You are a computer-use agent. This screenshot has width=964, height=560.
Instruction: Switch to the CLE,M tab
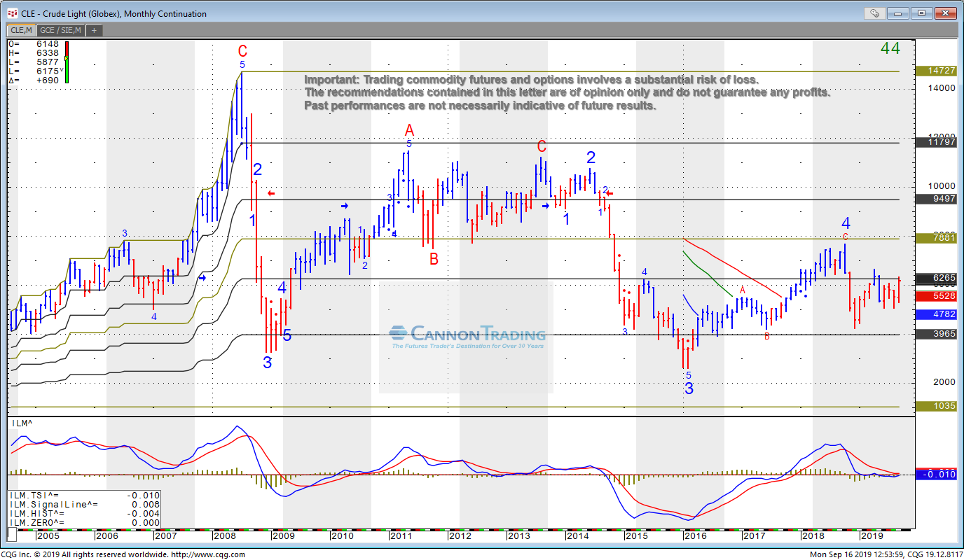coord(20,30)
